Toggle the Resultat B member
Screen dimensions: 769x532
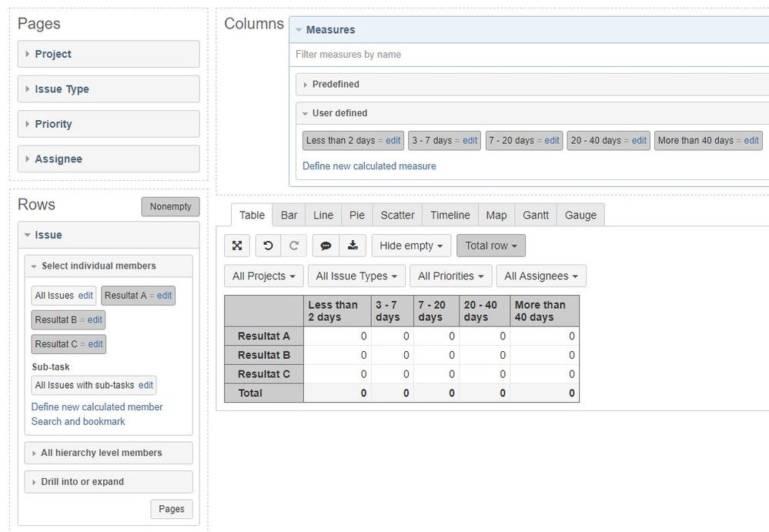coord(56,320)
